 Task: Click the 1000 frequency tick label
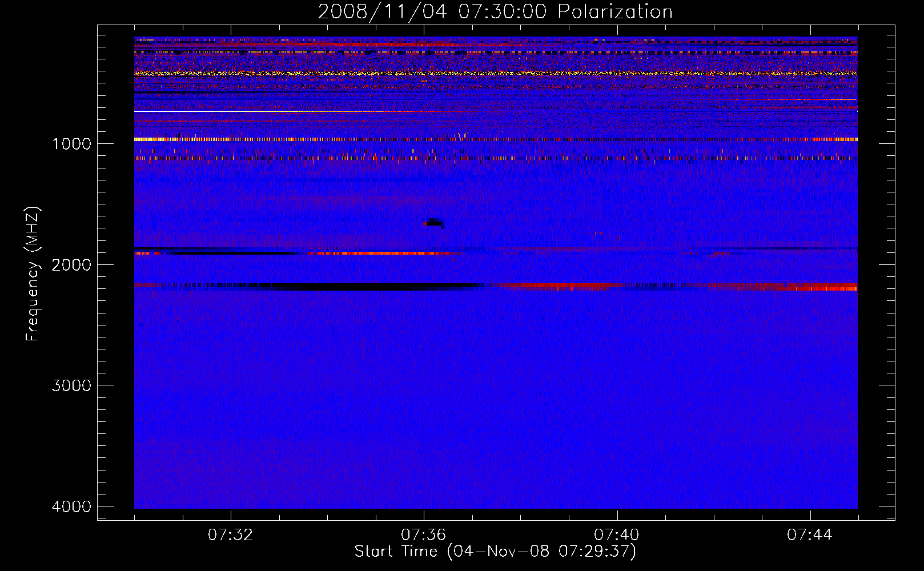(71, 143)
